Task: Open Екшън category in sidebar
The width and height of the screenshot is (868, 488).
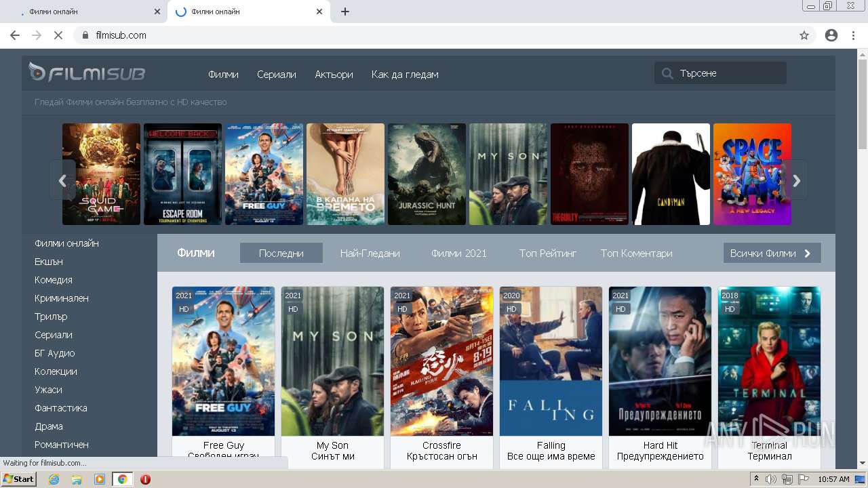Action: click(x=49, y=262)
